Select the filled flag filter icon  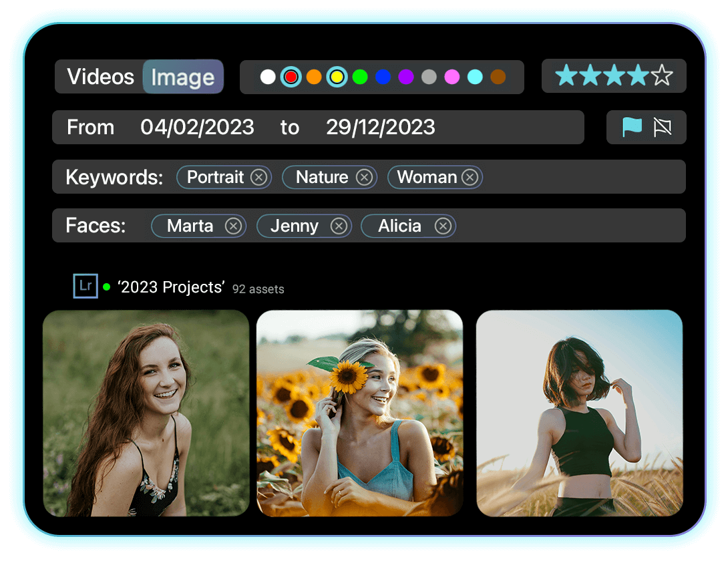632,127
